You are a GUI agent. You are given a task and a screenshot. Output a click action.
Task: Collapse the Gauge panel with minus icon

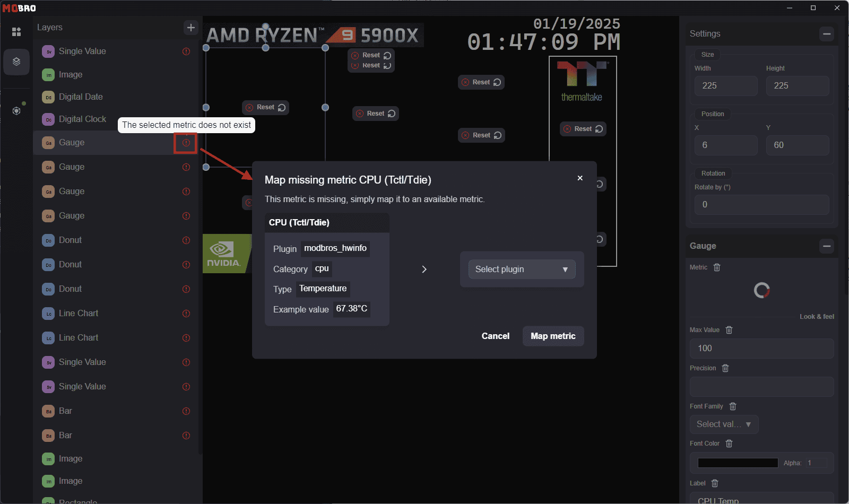(x=827, y=246)
